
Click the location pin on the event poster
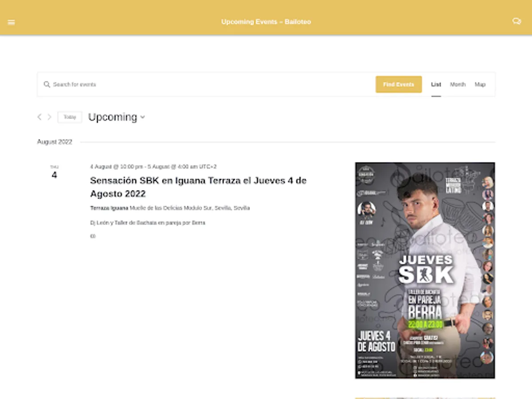click(359, 373)
